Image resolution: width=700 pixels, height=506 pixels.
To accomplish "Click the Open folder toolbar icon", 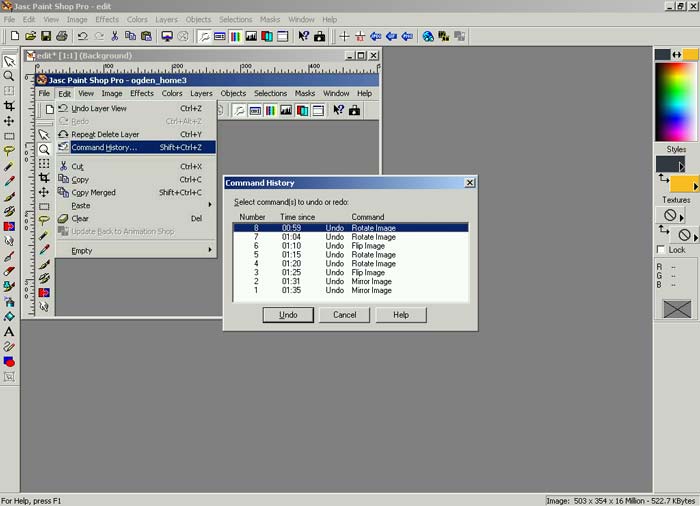I will [30, 36].
